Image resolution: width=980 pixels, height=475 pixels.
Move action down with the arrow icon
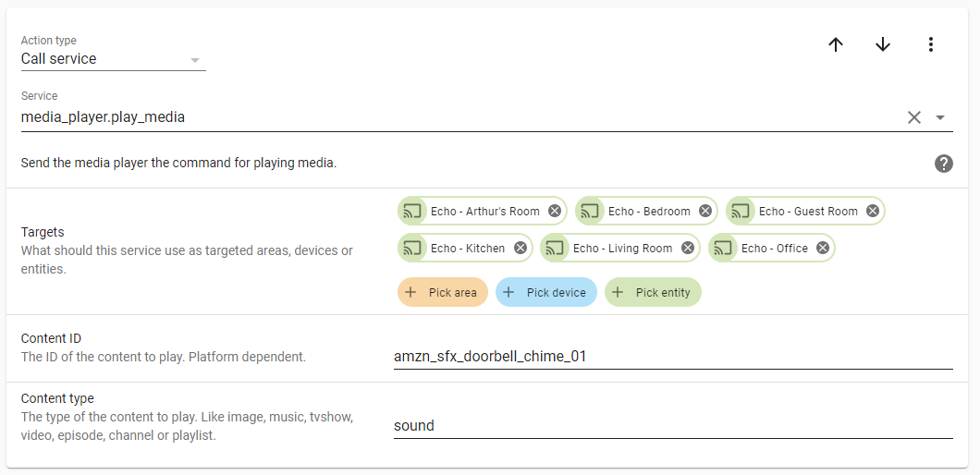pos(883,44)
